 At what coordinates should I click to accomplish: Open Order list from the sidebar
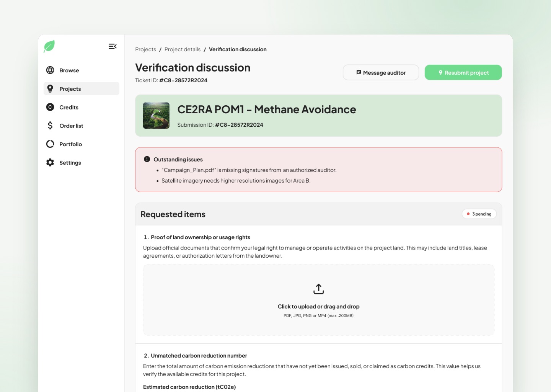pos(82,126)
